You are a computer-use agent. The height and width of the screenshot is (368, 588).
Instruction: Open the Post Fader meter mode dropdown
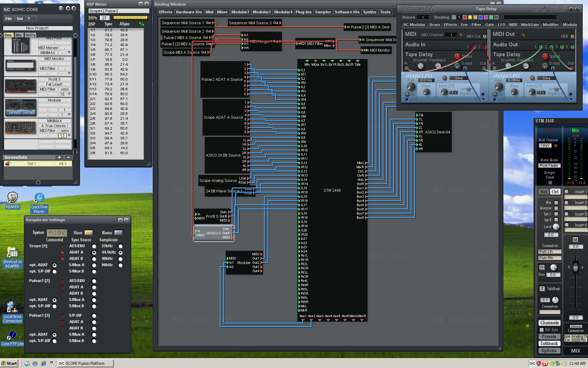point(549,165)
